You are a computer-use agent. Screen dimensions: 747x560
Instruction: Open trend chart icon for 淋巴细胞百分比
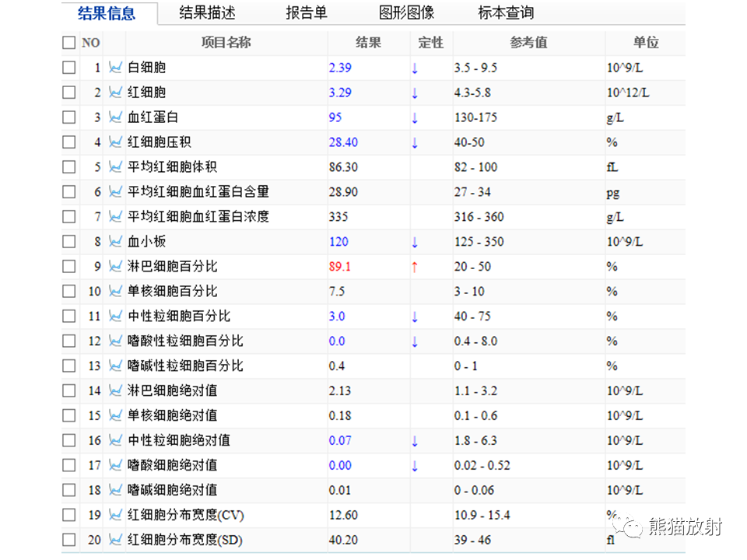pos(115,266)
